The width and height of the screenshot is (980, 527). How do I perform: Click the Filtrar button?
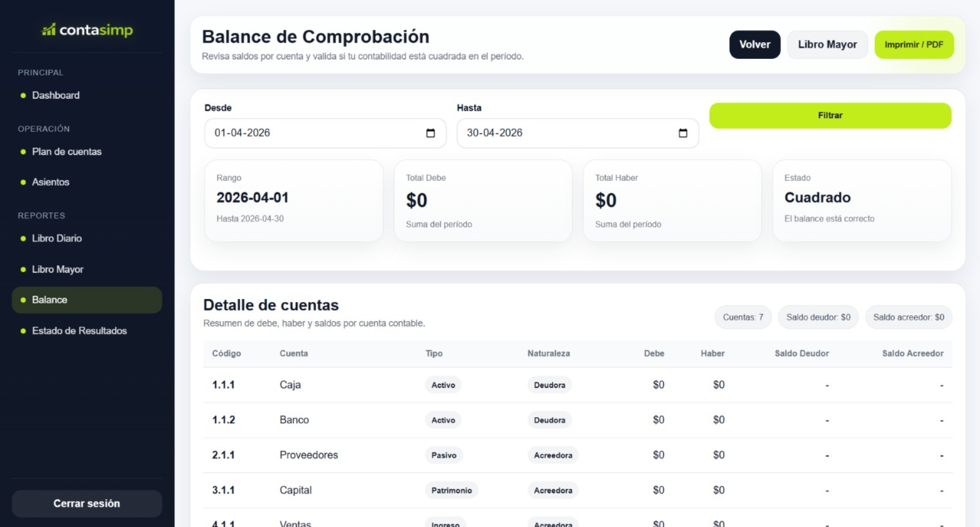[x=830, y=115]
